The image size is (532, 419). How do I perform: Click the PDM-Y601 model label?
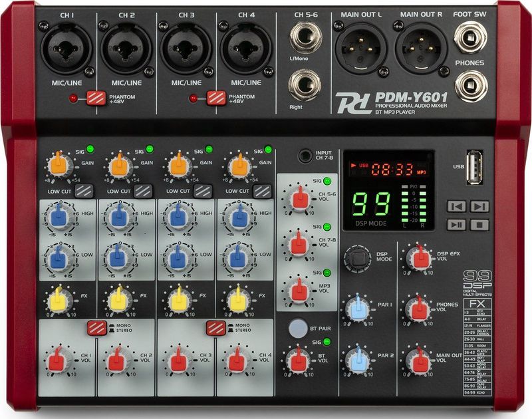click(411, 97)
